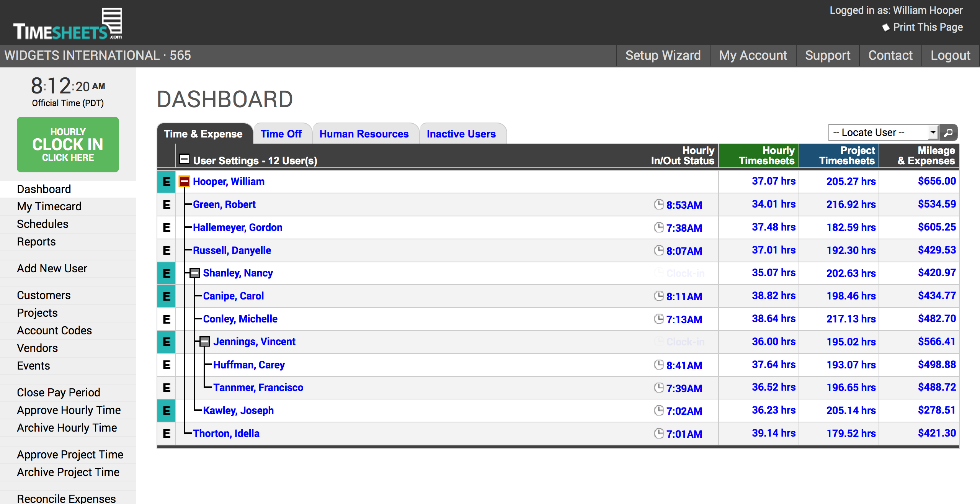
Task: Click the magnifier search icon by Locate User
Action: (949, 133)
